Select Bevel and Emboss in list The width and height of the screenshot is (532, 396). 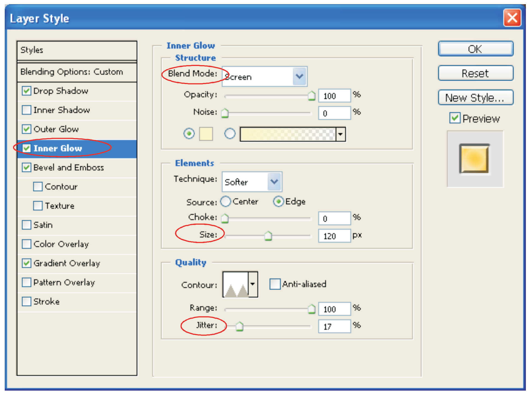click(68, 168)
